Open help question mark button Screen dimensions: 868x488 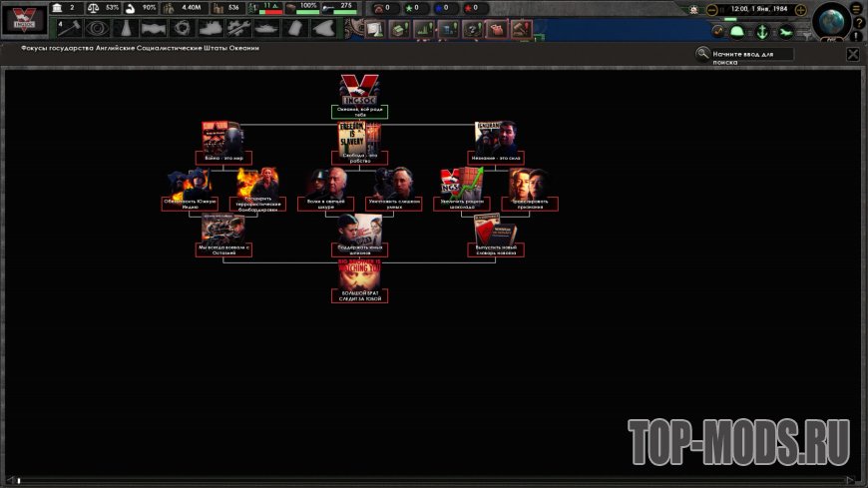tap(859, 23)
